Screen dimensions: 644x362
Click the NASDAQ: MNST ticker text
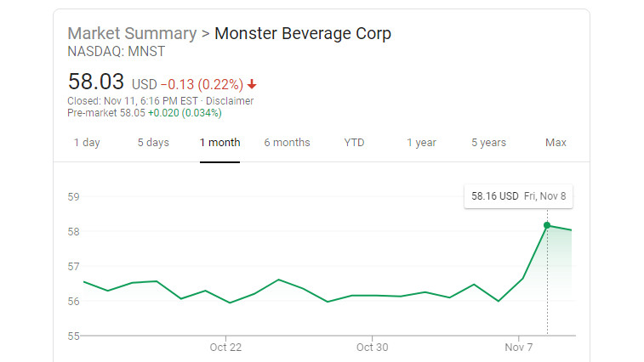point(117,51)
